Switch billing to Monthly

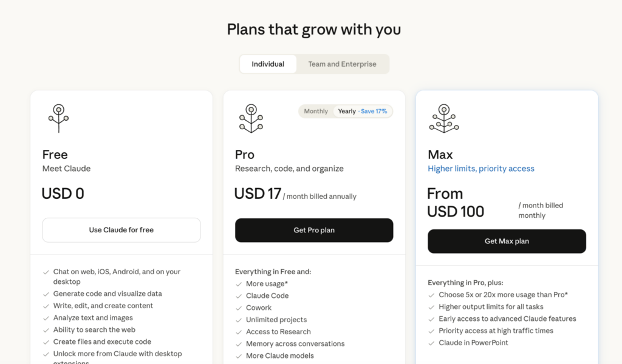316,112
